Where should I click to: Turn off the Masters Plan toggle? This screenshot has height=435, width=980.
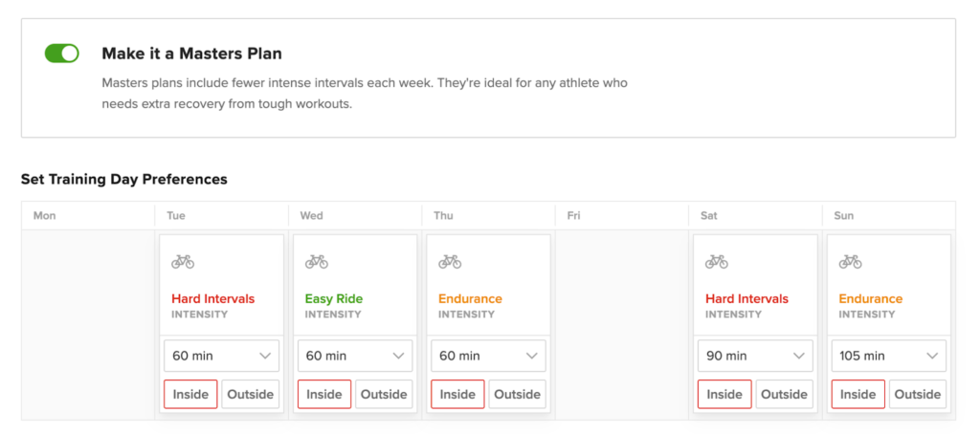tap(62, 53)
